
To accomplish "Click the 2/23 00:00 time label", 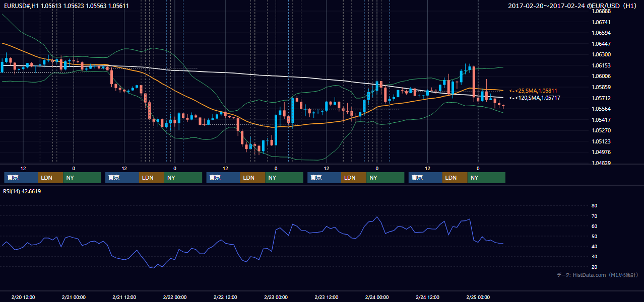I will point(276,297).
